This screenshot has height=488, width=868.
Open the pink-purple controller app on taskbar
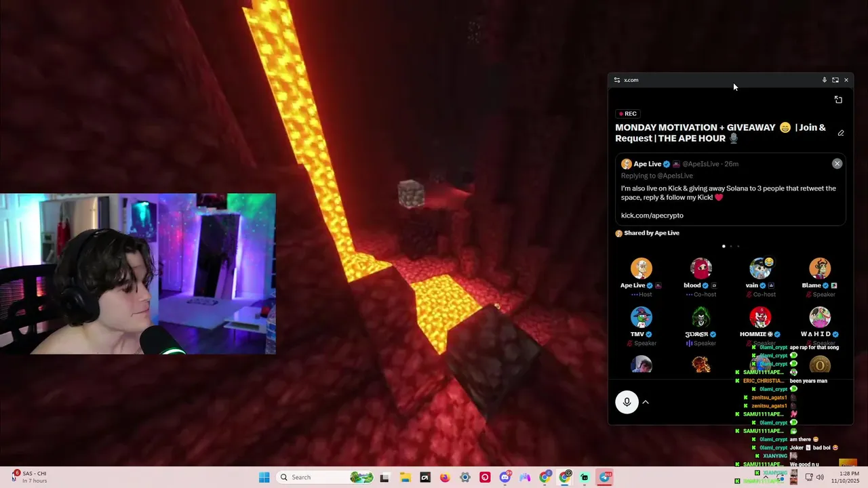525,477
